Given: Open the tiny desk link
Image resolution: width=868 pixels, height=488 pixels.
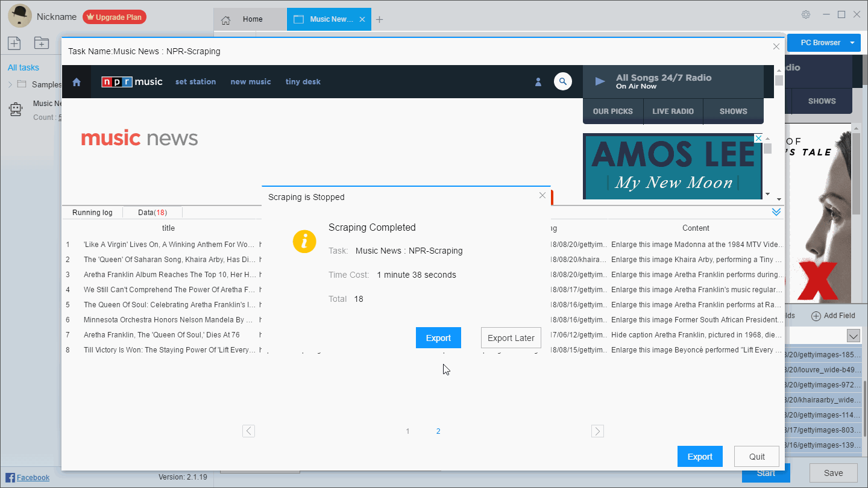Looking at the screenshot, I should click(x=303, y=82).
